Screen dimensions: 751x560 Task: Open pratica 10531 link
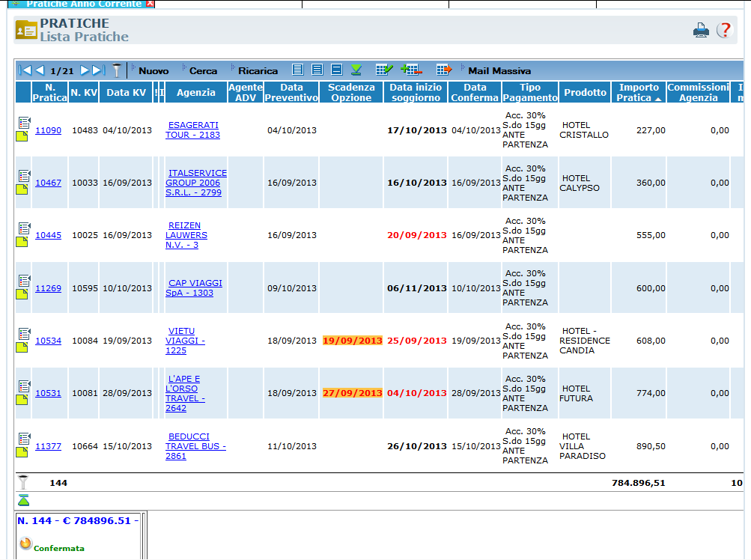49,393
